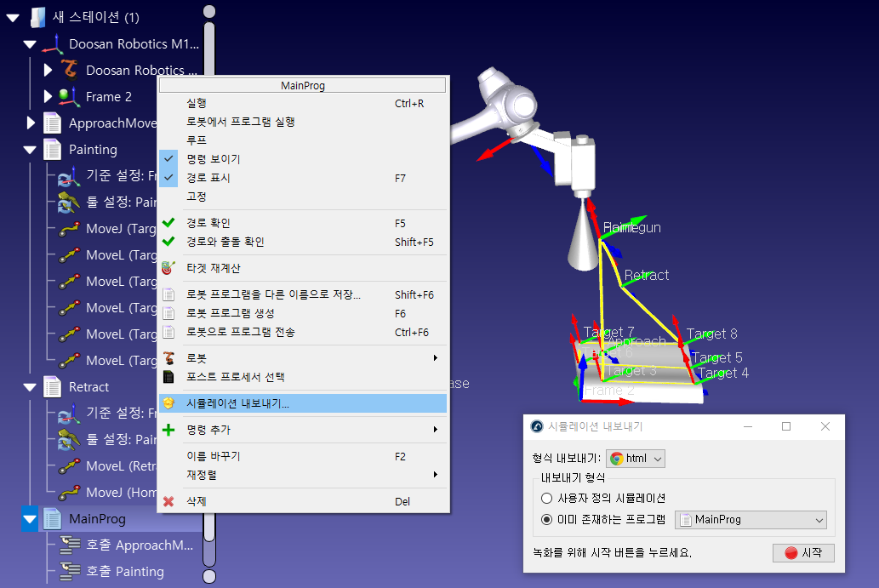This screenshot has height=588, width=879.
Task: Select 사용자 정의 시뮬레이션 radio button
Action: click(546, 498)
